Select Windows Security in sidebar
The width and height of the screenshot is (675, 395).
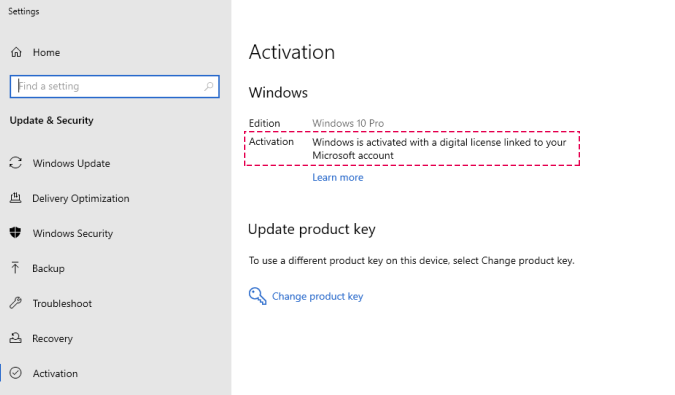73,233
